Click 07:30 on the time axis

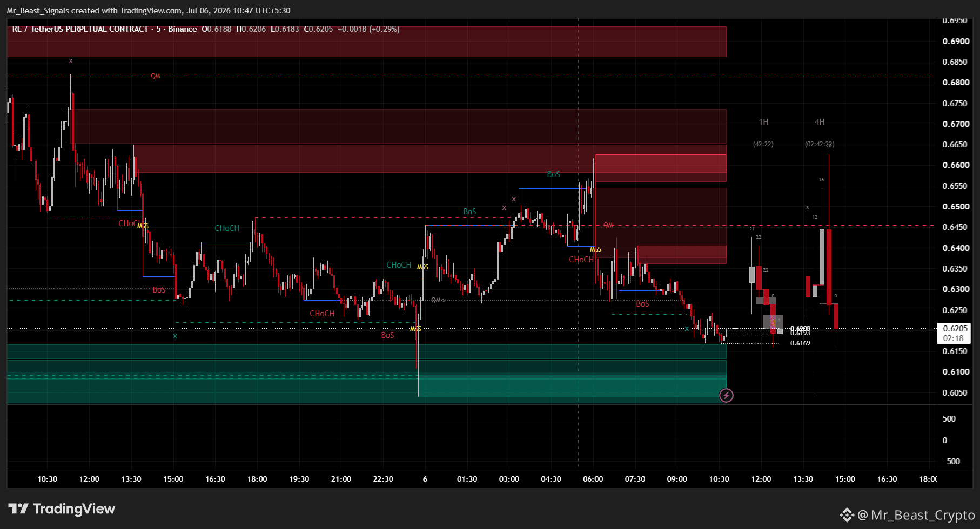coord(635,479)
